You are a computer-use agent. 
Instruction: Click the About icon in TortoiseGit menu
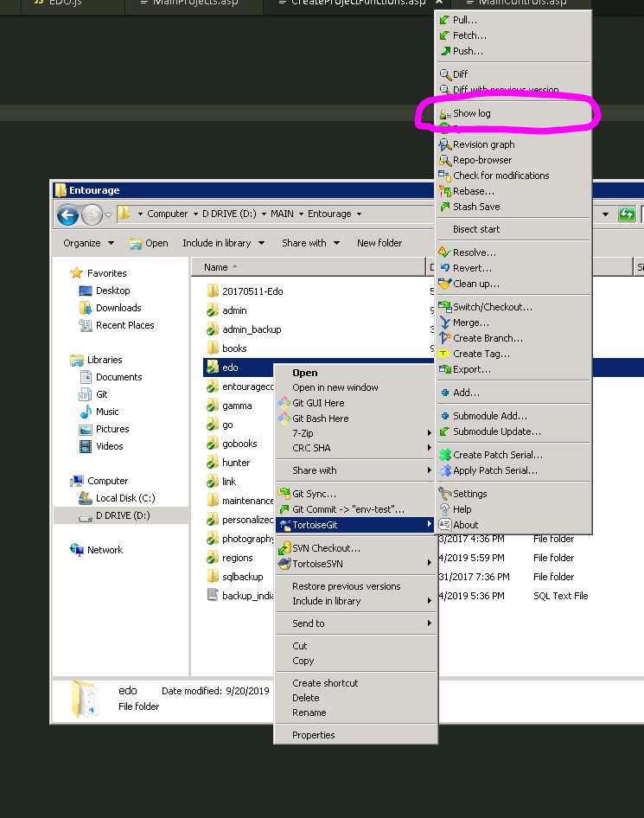pyautogui.click(x=444, y=525)
